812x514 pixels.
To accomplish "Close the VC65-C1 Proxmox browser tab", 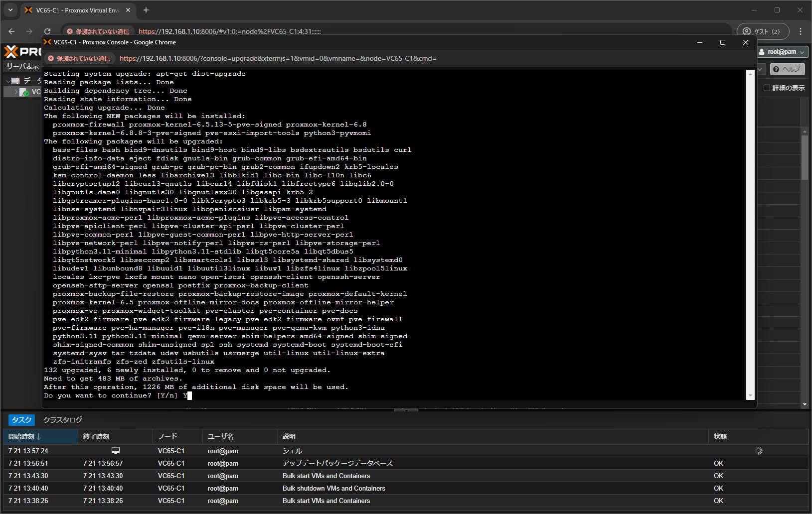I will click(x=128, y=10).
